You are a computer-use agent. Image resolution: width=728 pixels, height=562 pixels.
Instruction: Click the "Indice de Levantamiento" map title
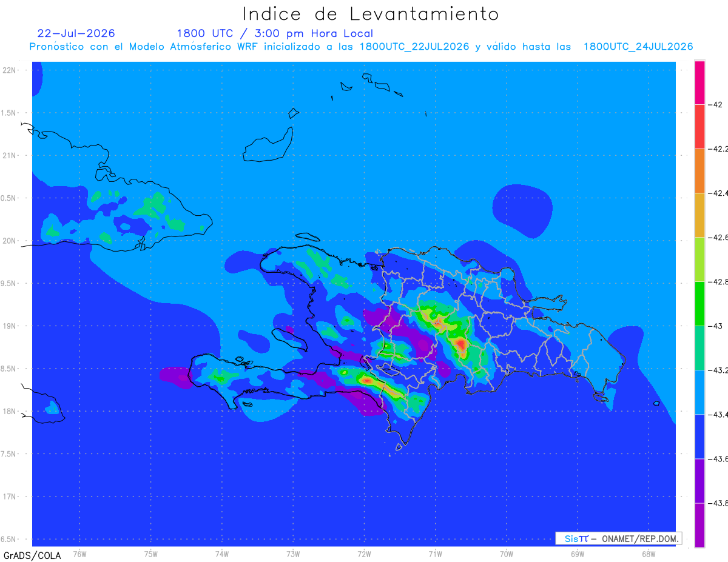[371, 14]
